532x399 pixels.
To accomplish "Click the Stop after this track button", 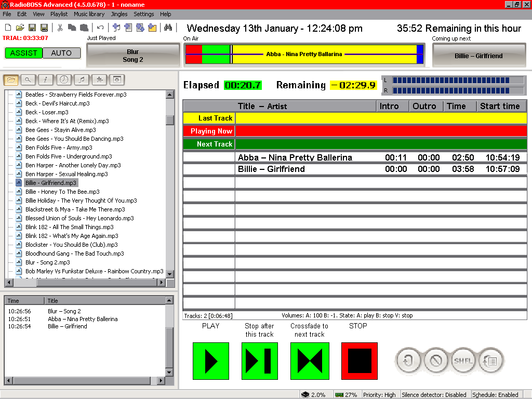I will (x=260, y=361).
